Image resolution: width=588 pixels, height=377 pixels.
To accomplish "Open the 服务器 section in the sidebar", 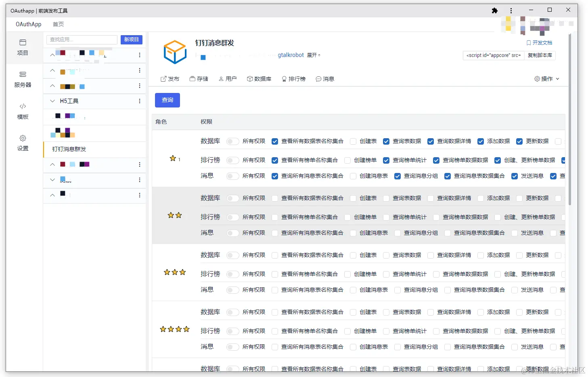I will tap(23, 80).
